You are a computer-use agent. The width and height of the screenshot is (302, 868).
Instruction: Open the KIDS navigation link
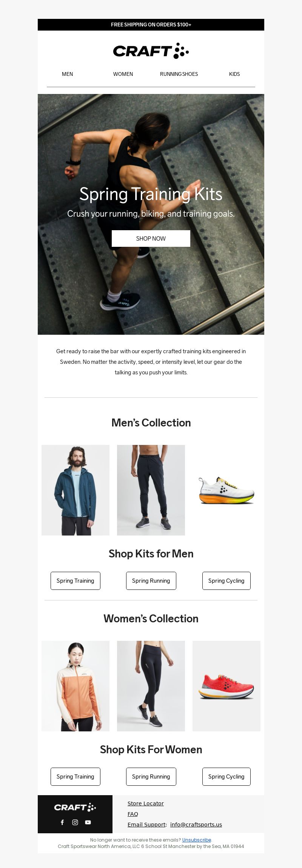pyautogui.click(x=234, y=74)
